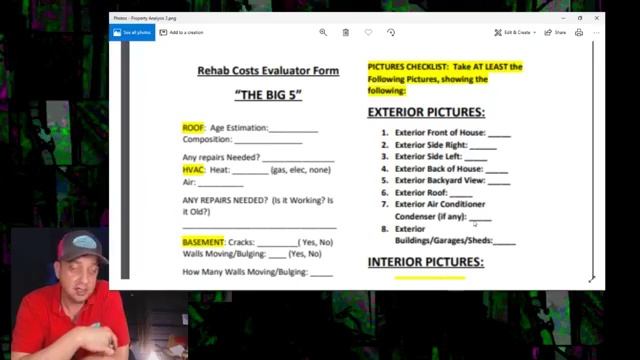Viewport: 640px width, 360px height.
Task: Click the INTERIOR PICTURES heading
Action: [x=426, y=262]
